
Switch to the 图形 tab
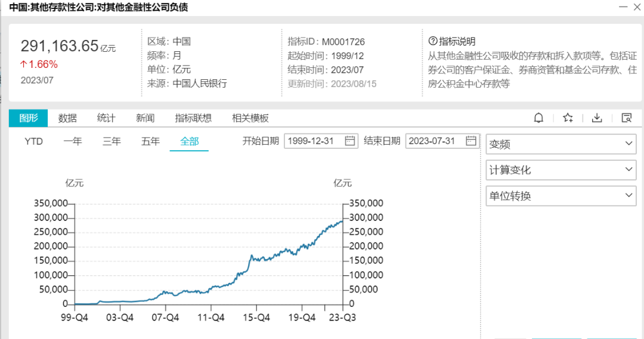(x=29, y=118)
